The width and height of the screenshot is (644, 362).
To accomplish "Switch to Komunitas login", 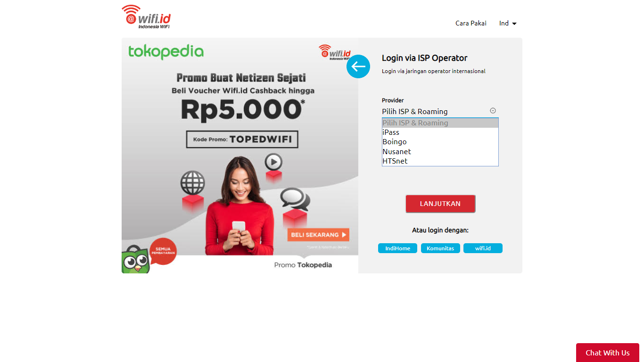I will click(x=440, y=248).
